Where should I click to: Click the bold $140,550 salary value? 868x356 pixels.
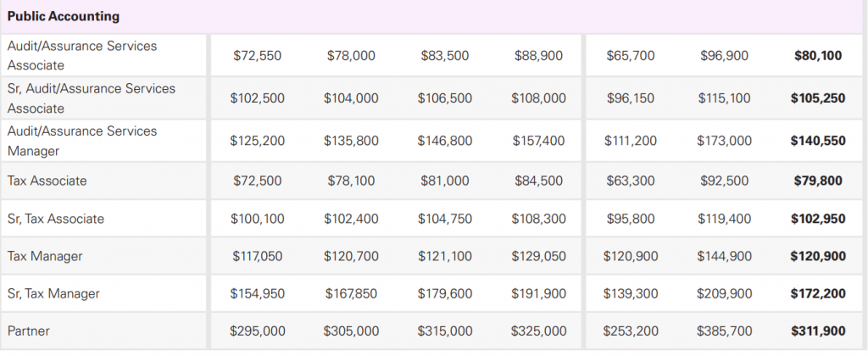point(818,141)
